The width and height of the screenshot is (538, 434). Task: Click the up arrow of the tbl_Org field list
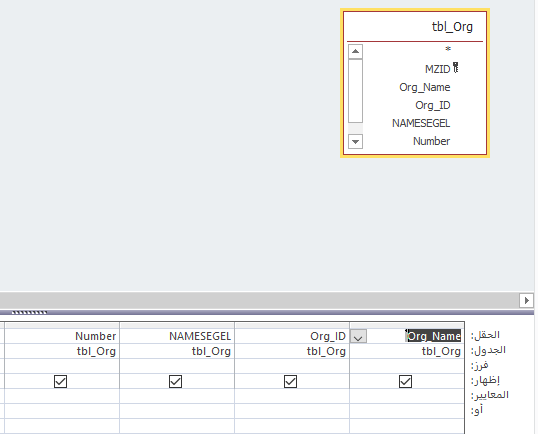(x=355, y=51)
